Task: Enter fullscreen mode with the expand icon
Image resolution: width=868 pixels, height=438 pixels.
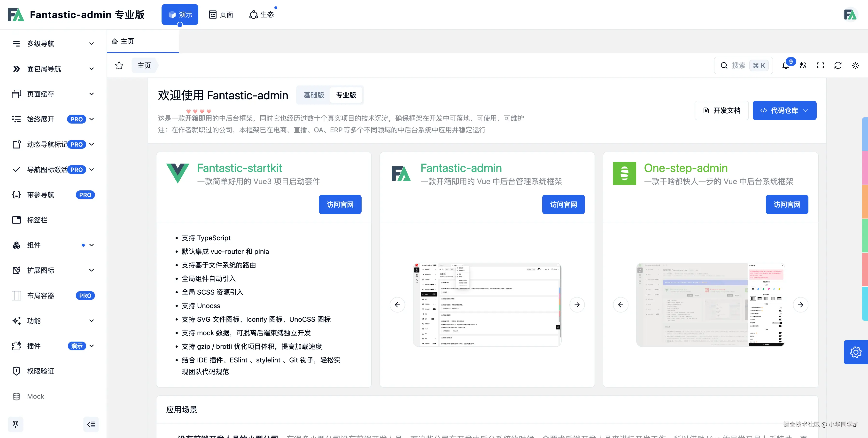Action: [x=821, y=65]
